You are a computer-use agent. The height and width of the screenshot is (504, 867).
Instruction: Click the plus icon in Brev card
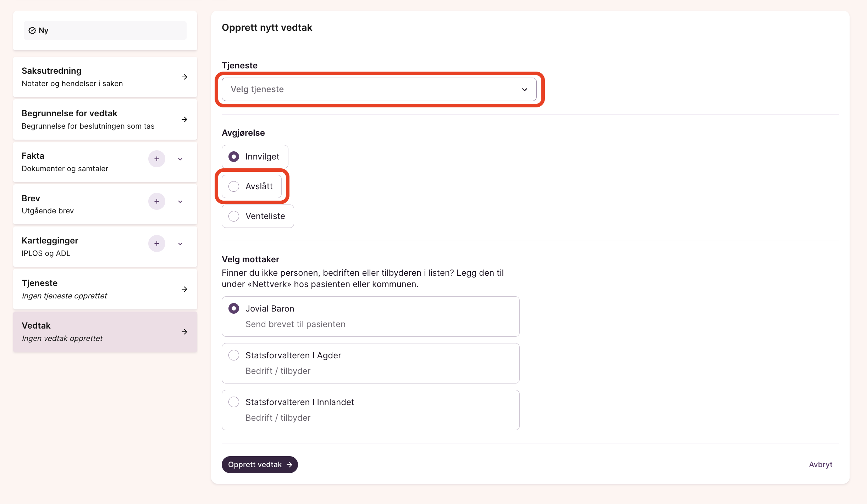coord(156,201)
